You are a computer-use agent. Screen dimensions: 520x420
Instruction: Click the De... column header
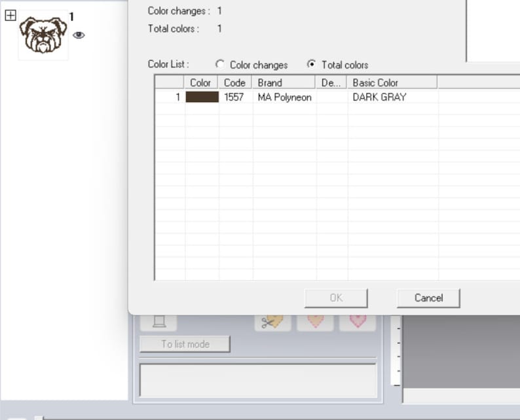[331, 82]
